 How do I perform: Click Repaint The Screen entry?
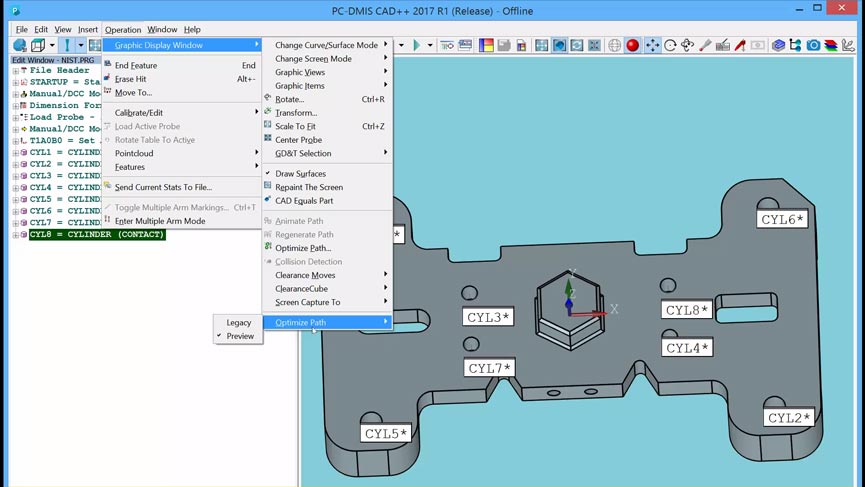[x=308, y=187]
